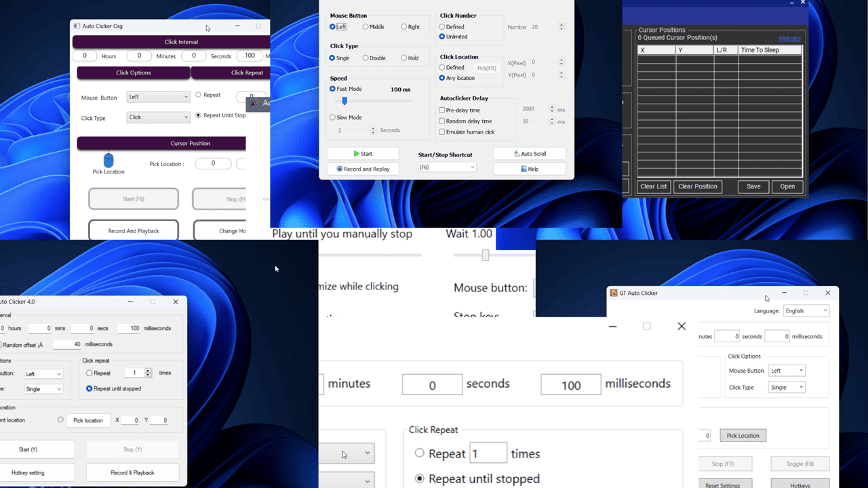Click the enlarged milliseconds field showing 100
Viewport: 868px width, 488px height.
click(x=571, y=384)
